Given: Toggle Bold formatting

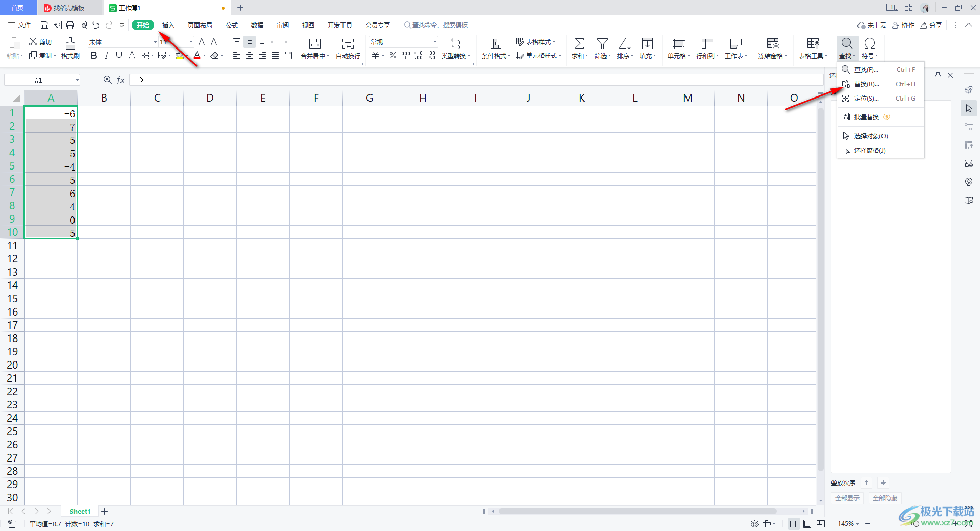Looking at the screenshot, I should [94, 55].
